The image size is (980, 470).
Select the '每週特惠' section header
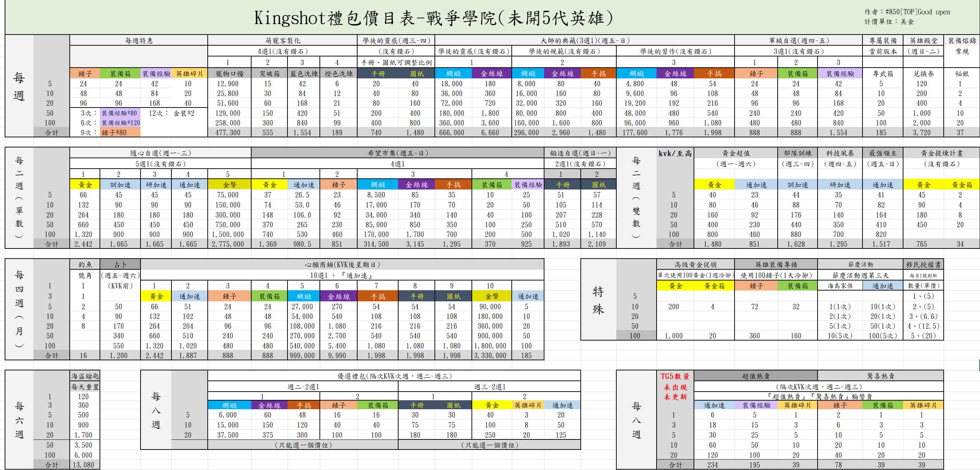click(x=139, y=41)
